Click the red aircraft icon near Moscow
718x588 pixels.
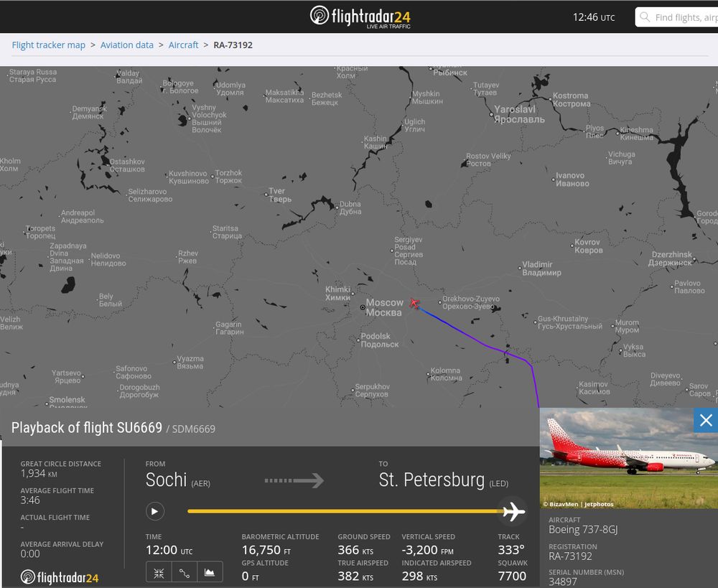[x=414, y=303]
